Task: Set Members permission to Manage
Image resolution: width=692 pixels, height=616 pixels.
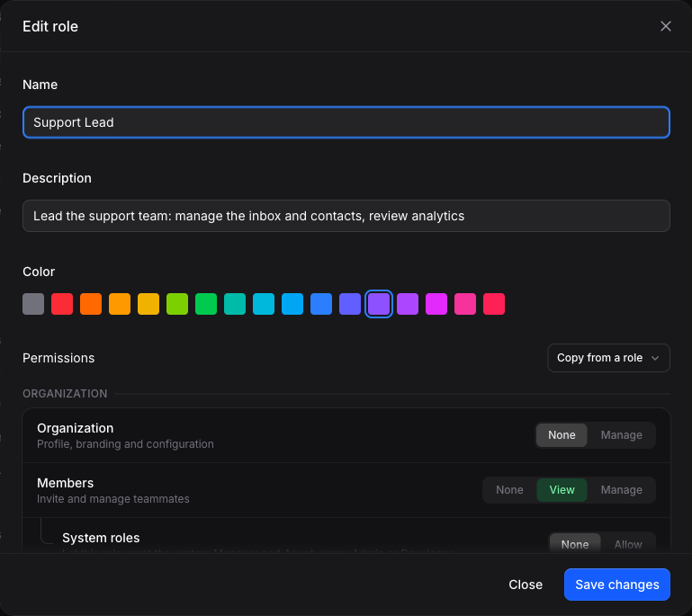Action: 622,490
